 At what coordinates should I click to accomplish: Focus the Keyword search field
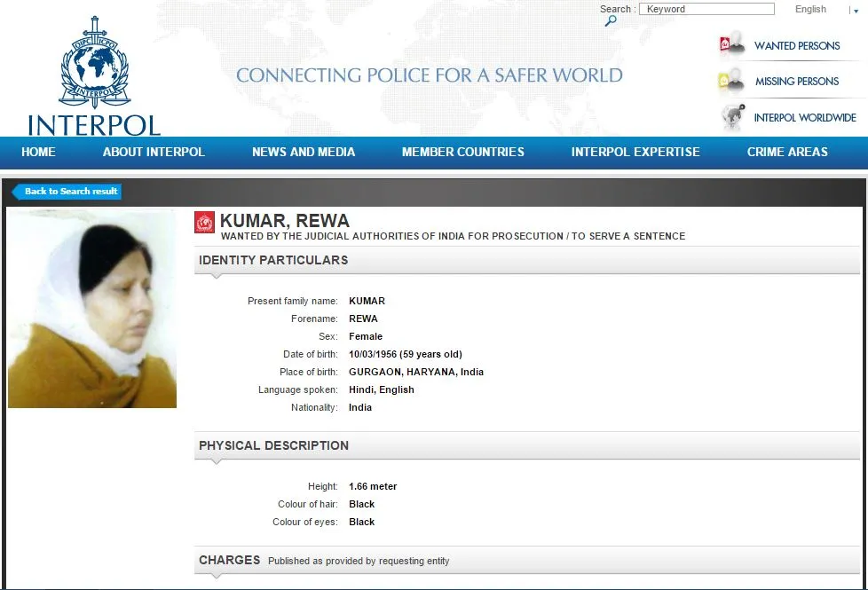(706, 9)
